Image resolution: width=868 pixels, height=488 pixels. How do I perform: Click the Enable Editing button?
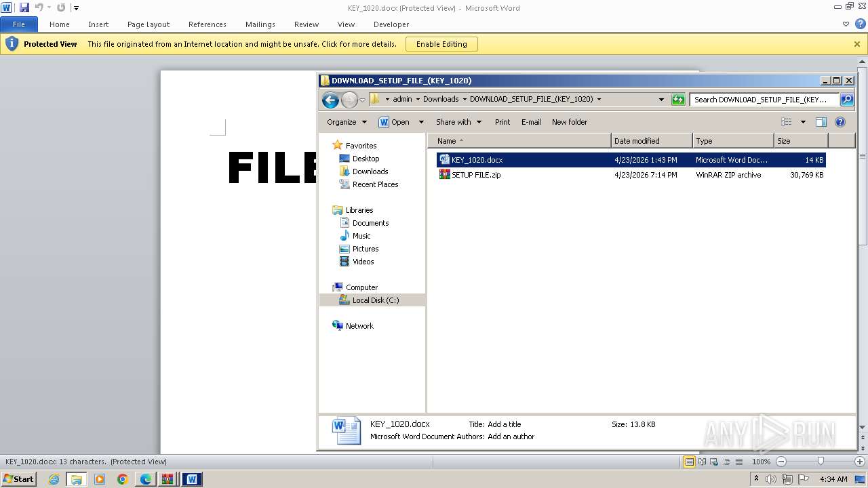441,44
